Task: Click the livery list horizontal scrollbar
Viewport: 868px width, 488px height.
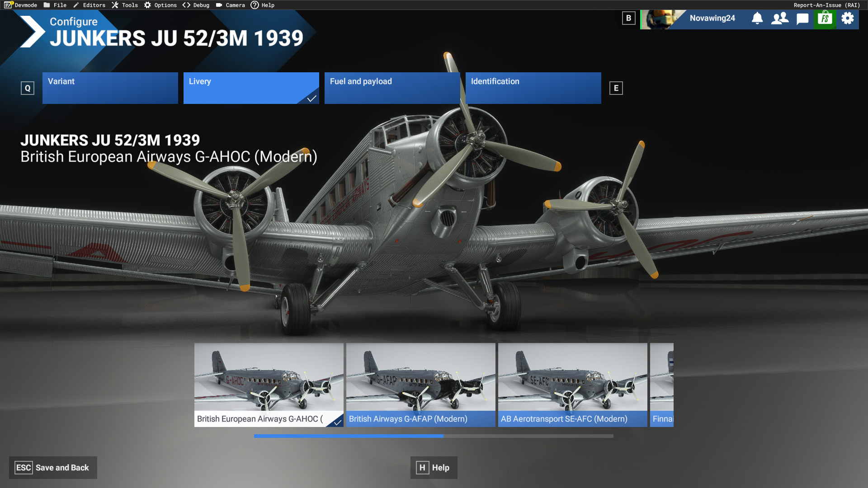Action: 434,436
